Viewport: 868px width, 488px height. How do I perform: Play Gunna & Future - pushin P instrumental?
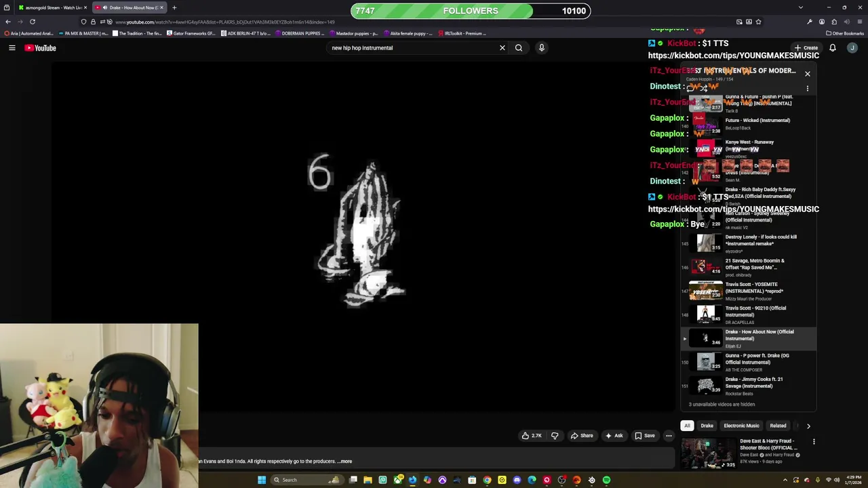(x=748, y=103)
